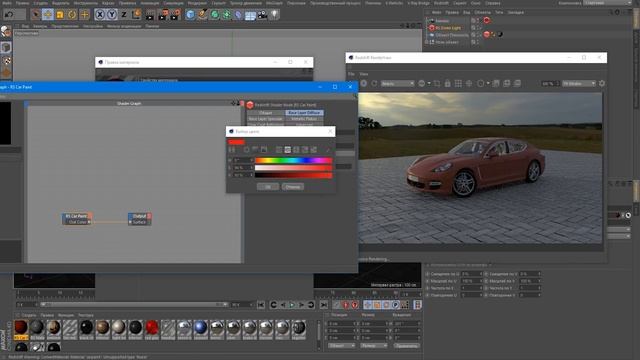Open Fit Window zoom dropdown in RenderView
640x360 pixels.
coord(579,83)
